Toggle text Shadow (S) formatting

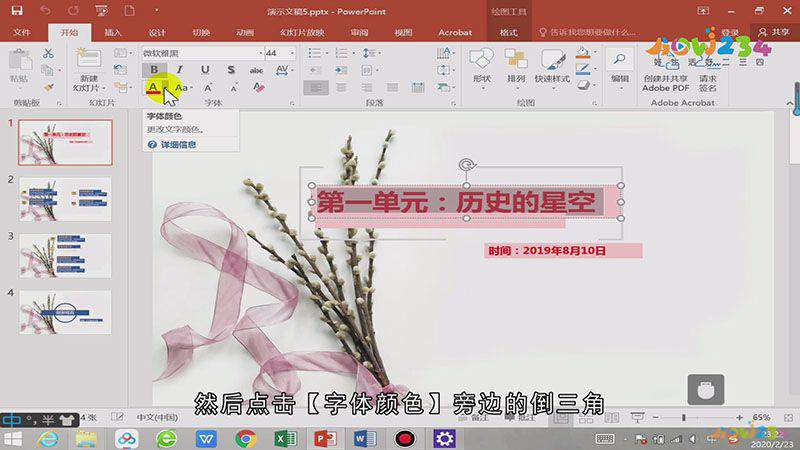pyautogui.click(x=231, y=70)
